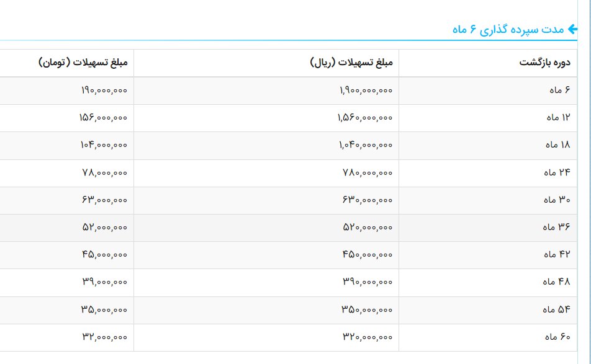Click the "مبلغ تسهیلات (ریال)" column header
The width and height of the screenshot is (591, 364).
click(x=351, y=63)
